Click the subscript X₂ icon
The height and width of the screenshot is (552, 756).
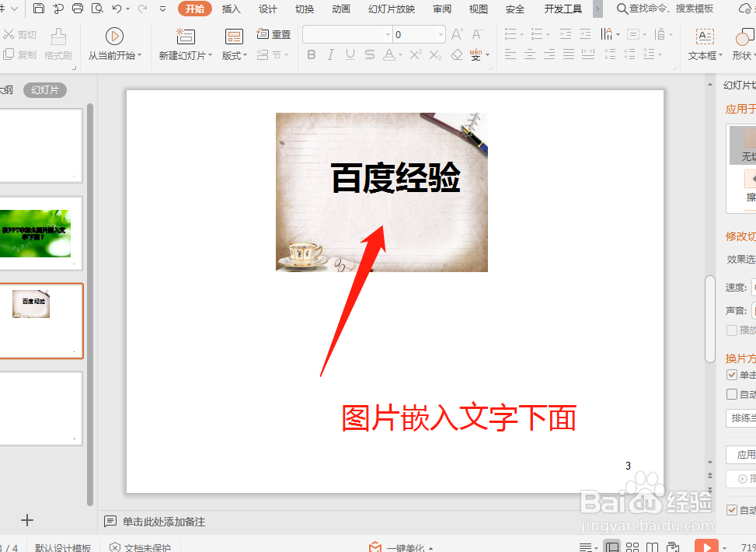435,54
